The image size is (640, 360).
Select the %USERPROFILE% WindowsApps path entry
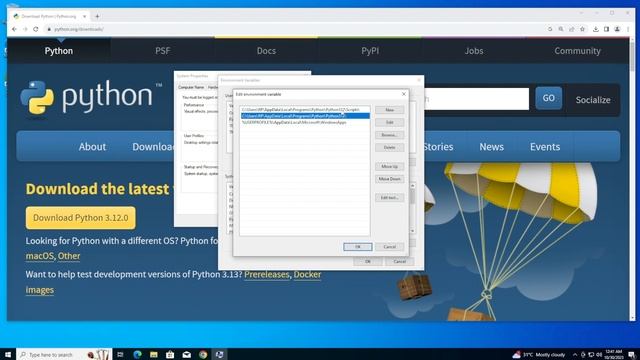tap(305, 122)
